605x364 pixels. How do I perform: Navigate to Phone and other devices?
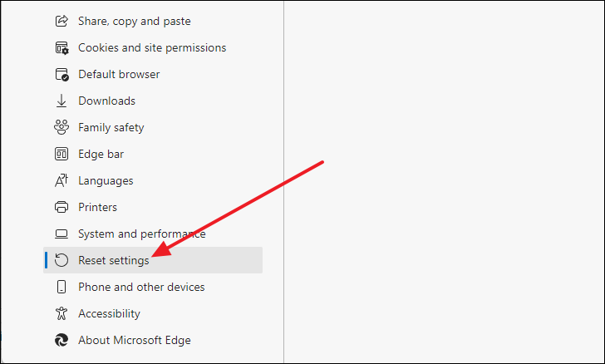pyautogui.click(x=141, y=287)
